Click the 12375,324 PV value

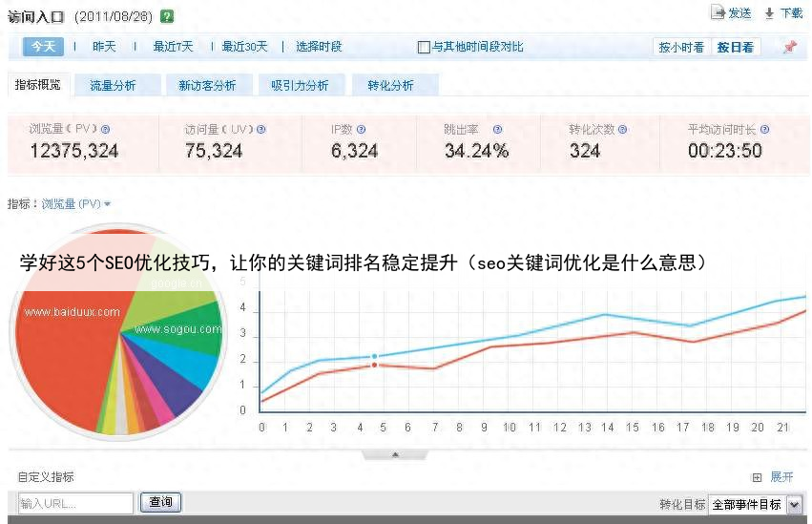[x=74, y=151]
